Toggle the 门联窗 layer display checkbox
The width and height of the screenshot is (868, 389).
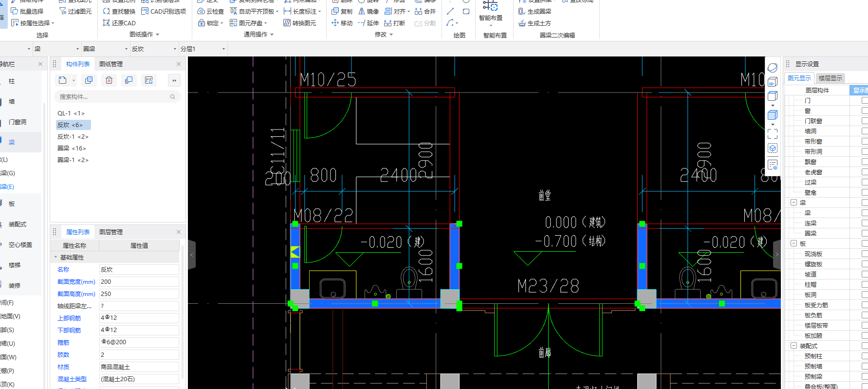865,121
